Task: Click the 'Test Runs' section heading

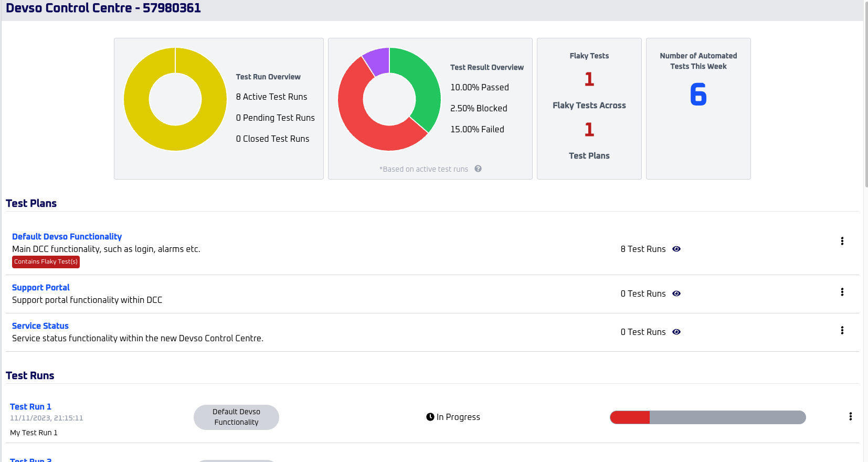Action: pyautogui.click(x=30, y=375)
